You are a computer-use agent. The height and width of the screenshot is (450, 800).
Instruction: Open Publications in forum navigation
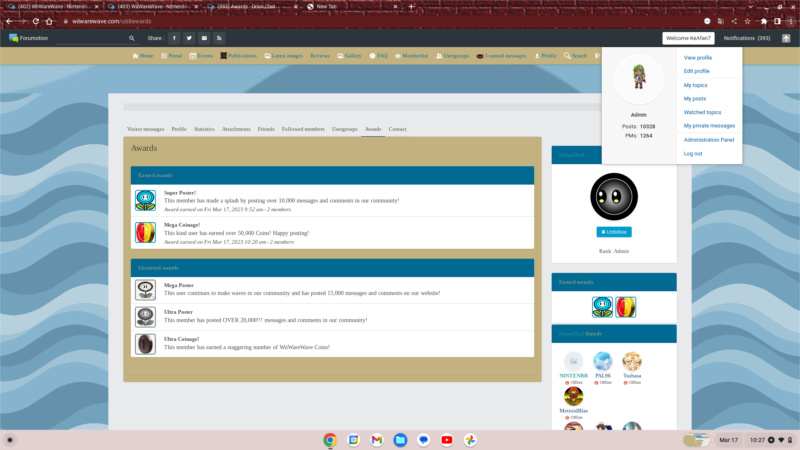238,56
